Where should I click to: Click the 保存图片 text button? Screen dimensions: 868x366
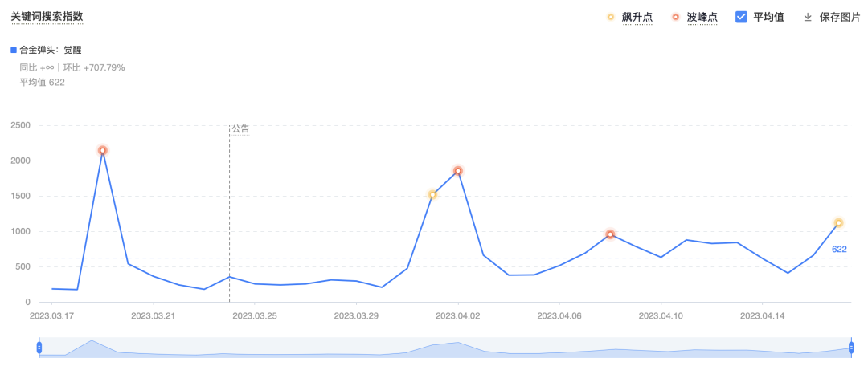[x=840, y=17]
